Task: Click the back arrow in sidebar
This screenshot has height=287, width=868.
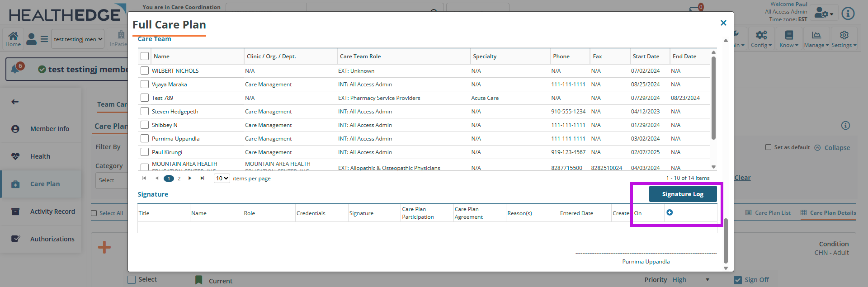Action: click(x=15, y=102)
